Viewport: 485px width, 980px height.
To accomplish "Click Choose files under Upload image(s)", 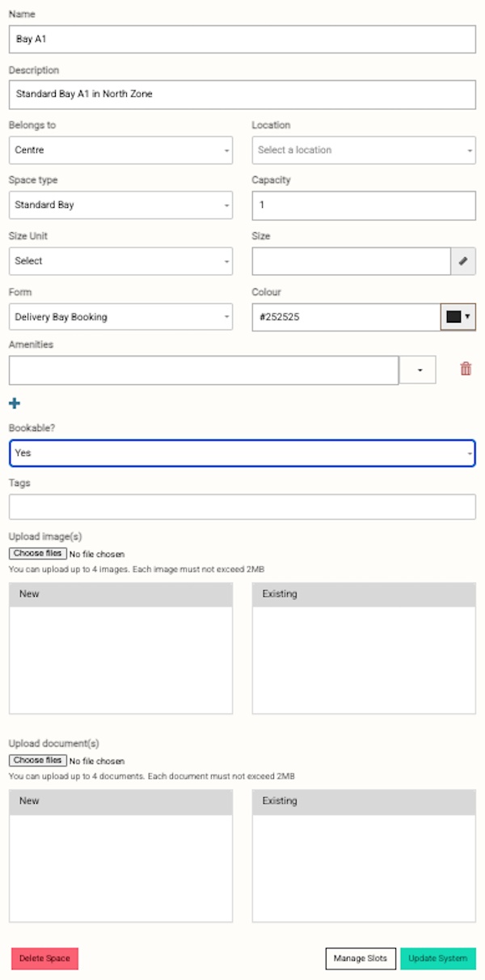I will 38,554.
